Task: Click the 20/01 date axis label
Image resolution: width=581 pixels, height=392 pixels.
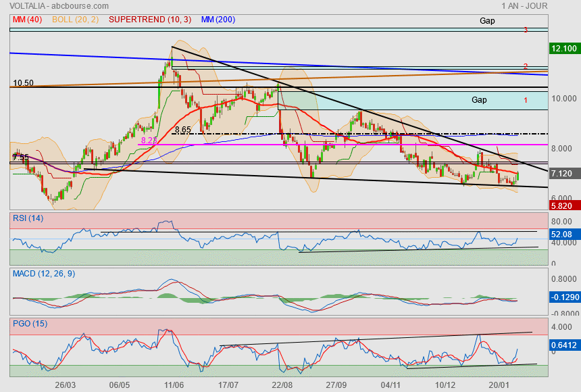Action: tap(499, 385)
